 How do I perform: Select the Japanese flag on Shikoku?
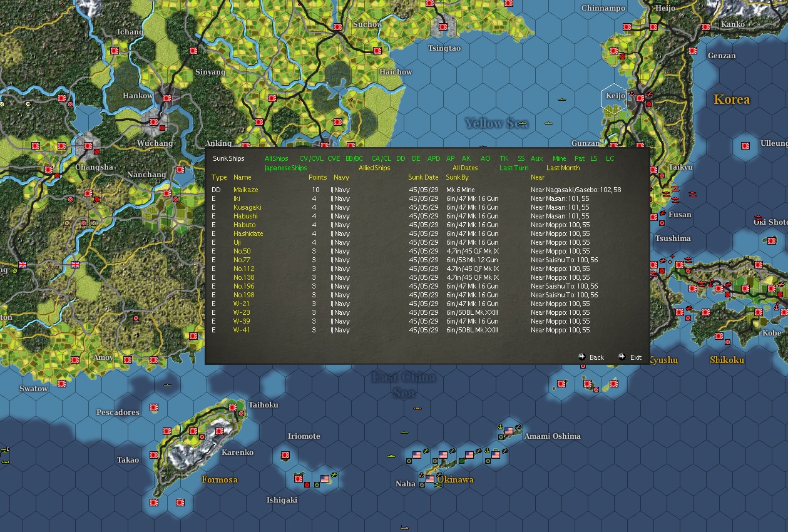click(719, 336)
